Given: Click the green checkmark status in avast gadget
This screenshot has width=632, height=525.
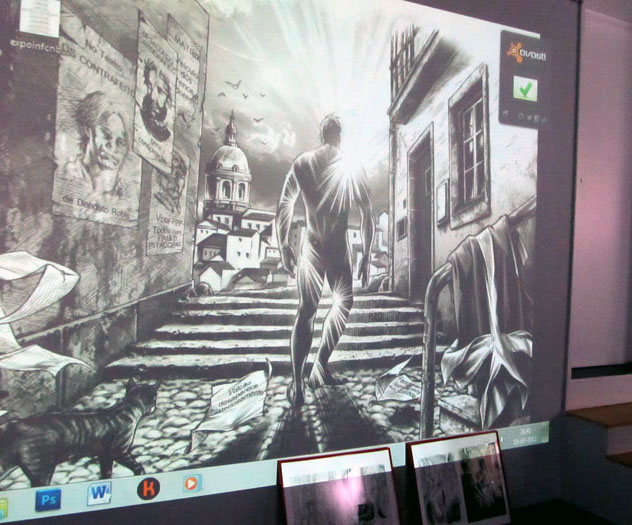Looking at the screenshot, I should click(525, 89).
